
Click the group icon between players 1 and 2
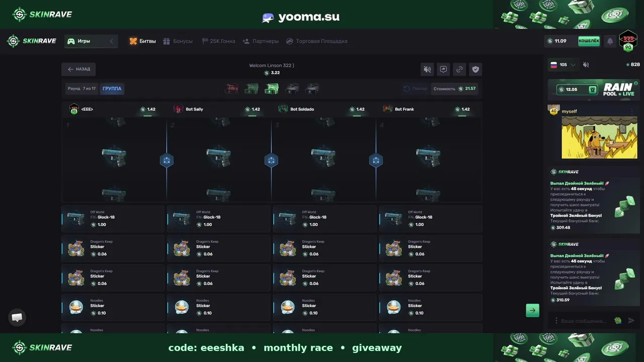click(167, 160)
